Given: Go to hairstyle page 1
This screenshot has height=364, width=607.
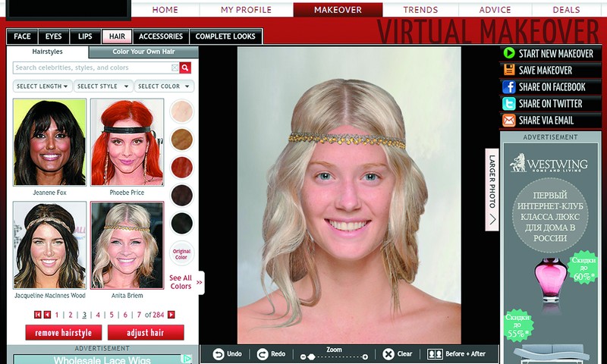Looking at the screenshot, I should (x=57, y=315).
